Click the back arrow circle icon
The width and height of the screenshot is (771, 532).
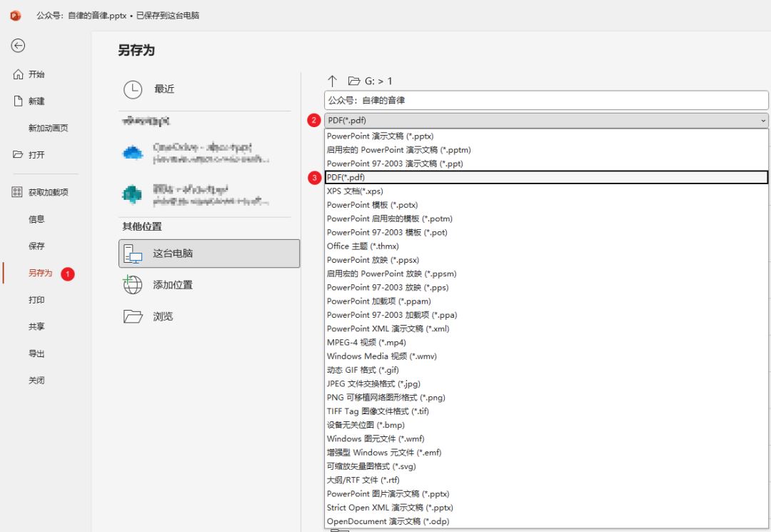tap(18, 46)
